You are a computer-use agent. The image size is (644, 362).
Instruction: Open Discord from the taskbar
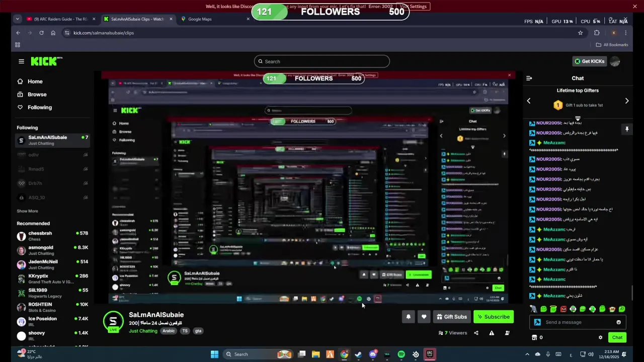point(373,354)
